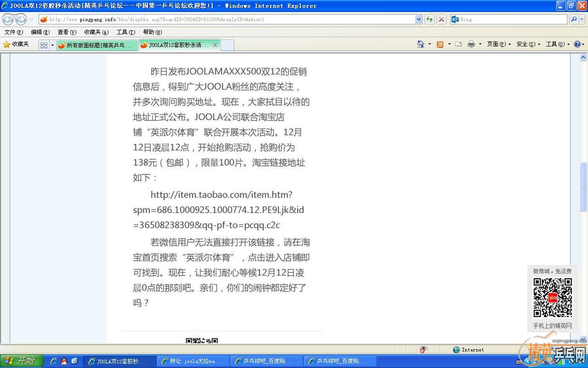Open the 安全(S) command bar menu
Viewport: 588px width, 368px height.
coord(528,44)
